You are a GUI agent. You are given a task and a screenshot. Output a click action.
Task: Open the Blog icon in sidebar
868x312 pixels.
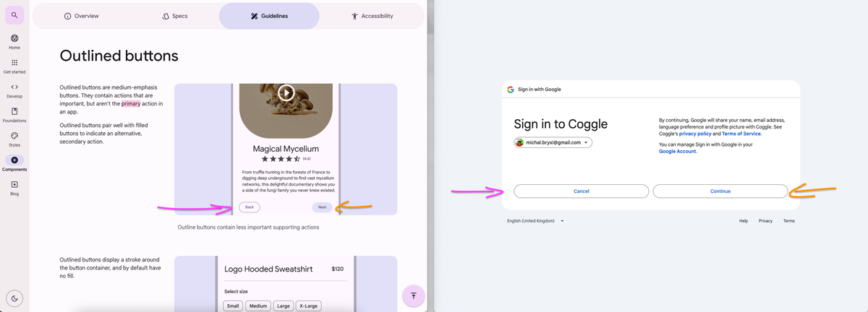click(x=14, y=184)
